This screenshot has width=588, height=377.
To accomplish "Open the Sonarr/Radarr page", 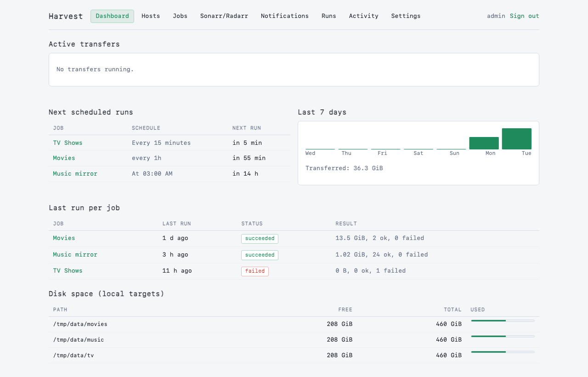I will (224, 16).
